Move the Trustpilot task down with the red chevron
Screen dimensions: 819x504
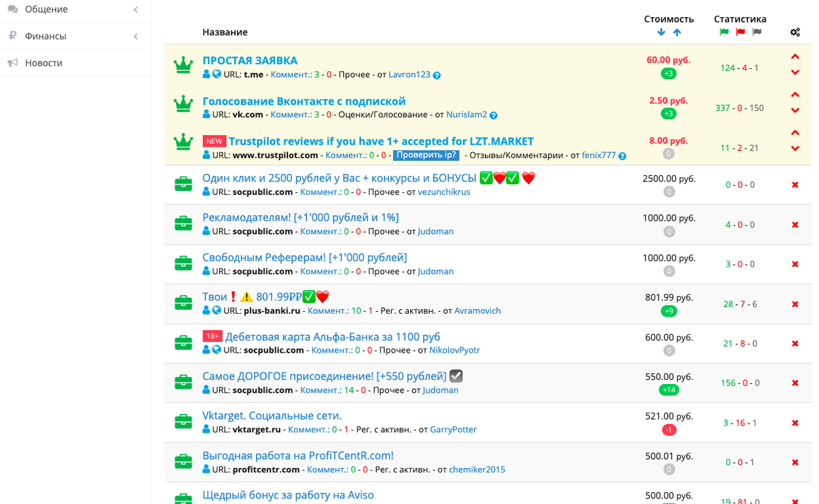point(795,149)
